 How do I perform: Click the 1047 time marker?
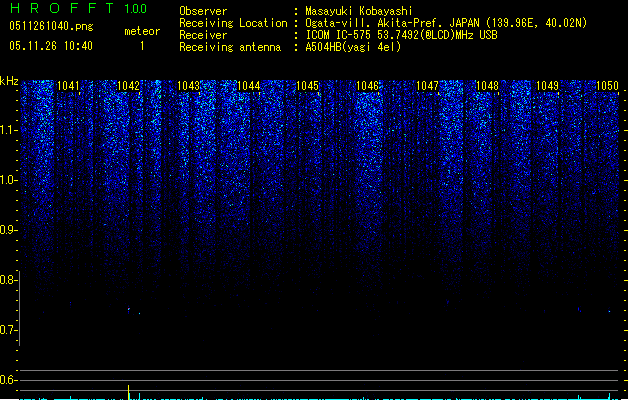[428, 86]
